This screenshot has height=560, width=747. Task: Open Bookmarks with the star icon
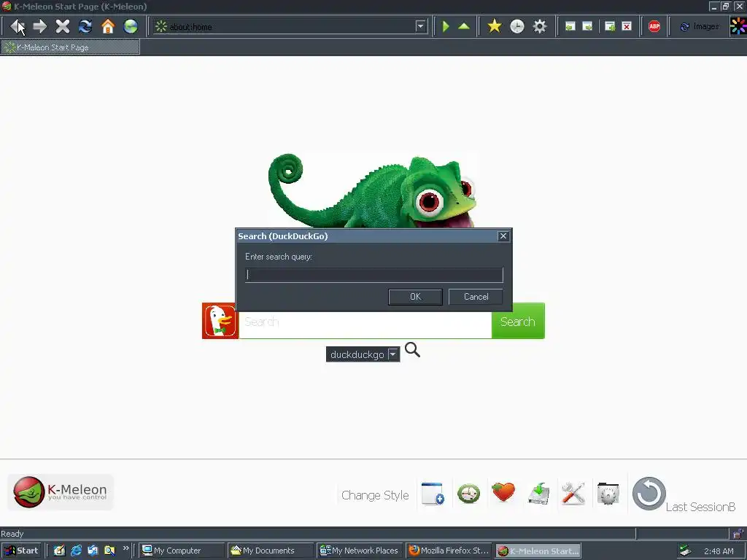495,26
